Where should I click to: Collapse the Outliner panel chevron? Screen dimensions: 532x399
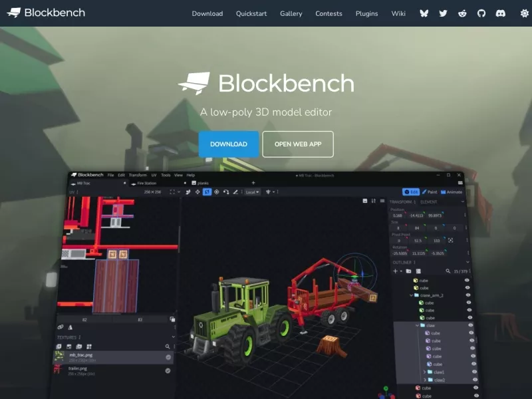point(468,262)
